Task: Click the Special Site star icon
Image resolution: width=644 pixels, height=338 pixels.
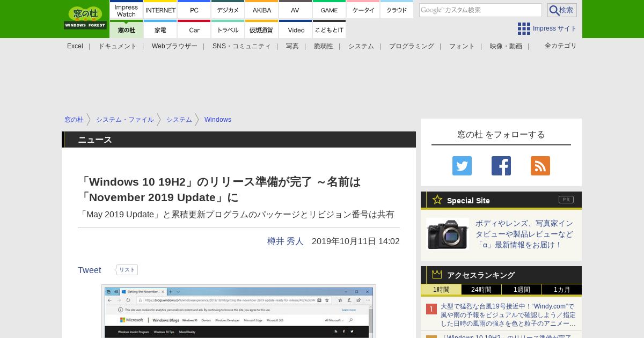Action: [437, 200]
